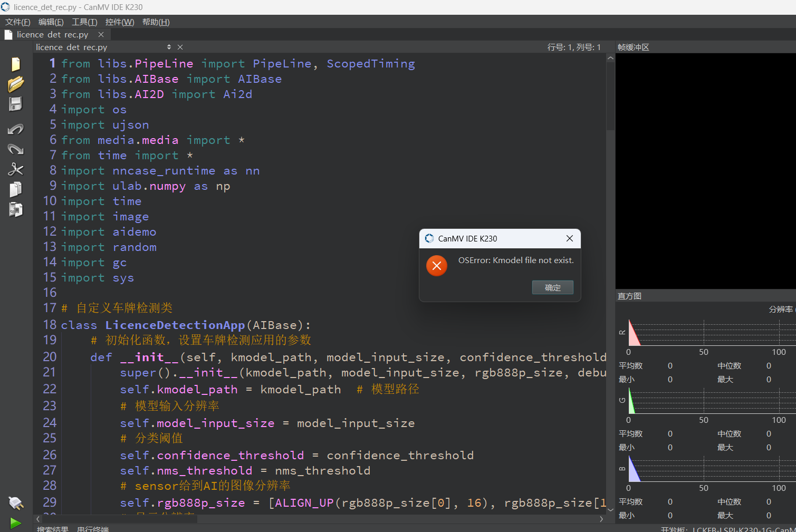Viewport: 796px width, 532px height.
Task: Create a new file with toolbar icon
Action: [x=16, y=64]
